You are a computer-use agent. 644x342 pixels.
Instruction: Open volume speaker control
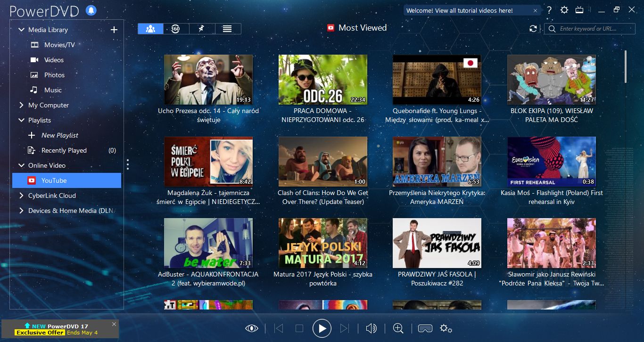tap(372, 328)
